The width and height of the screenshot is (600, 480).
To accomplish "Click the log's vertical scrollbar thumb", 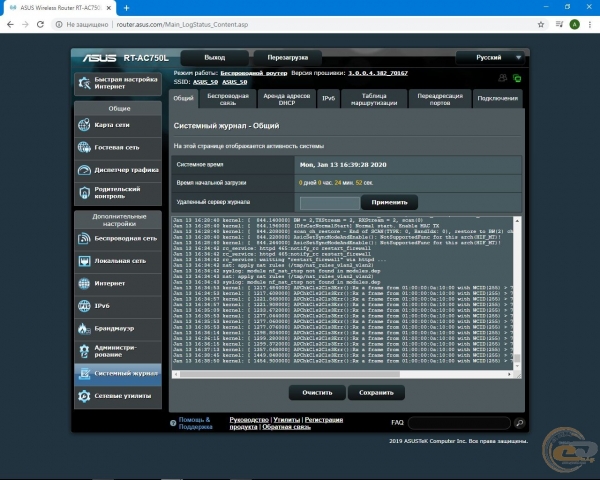I will point(517,358).
